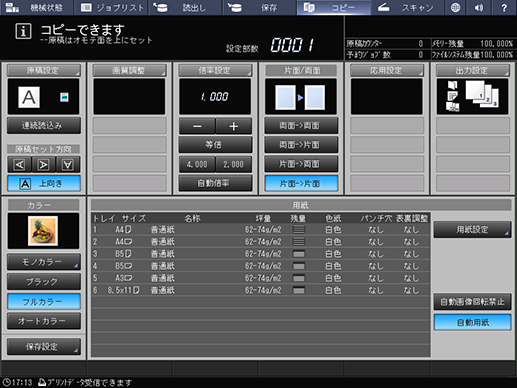The width and height of the screenshot is (517, 388).
Task: Toggle 自動用紙 auto paper
Action: pos(472,322)
